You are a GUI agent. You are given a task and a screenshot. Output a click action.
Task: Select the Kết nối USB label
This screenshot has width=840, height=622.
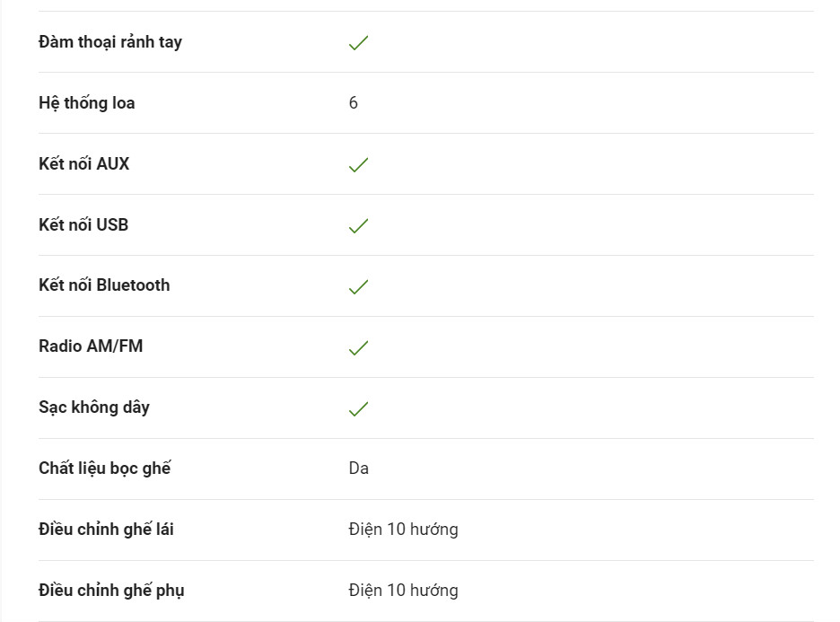point(83,224)
